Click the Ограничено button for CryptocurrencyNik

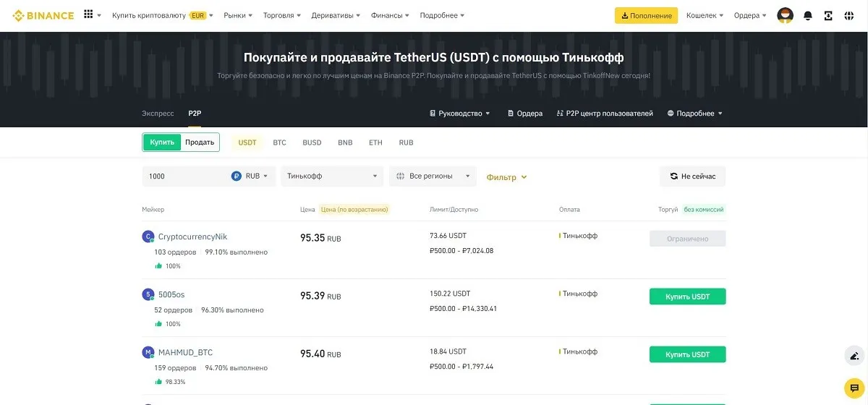pos(687,239)
